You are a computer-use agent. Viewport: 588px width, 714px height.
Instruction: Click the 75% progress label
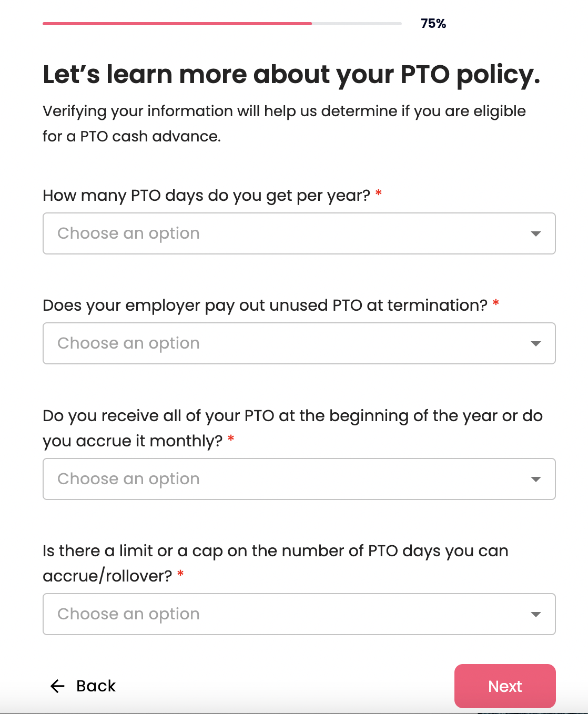pos(433,24)
